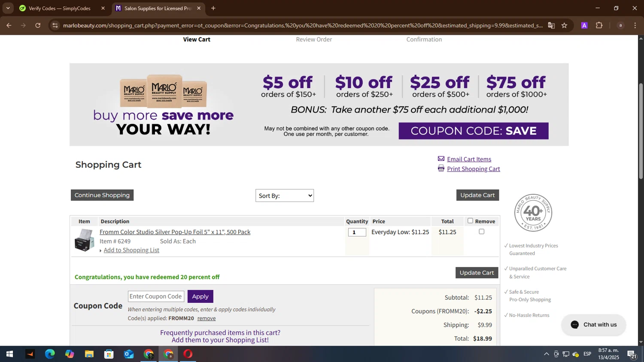The width and height of the screenshot is (644, 362).
Task: Open Chrome three-dot menu
Action: [x=635, y=25]
